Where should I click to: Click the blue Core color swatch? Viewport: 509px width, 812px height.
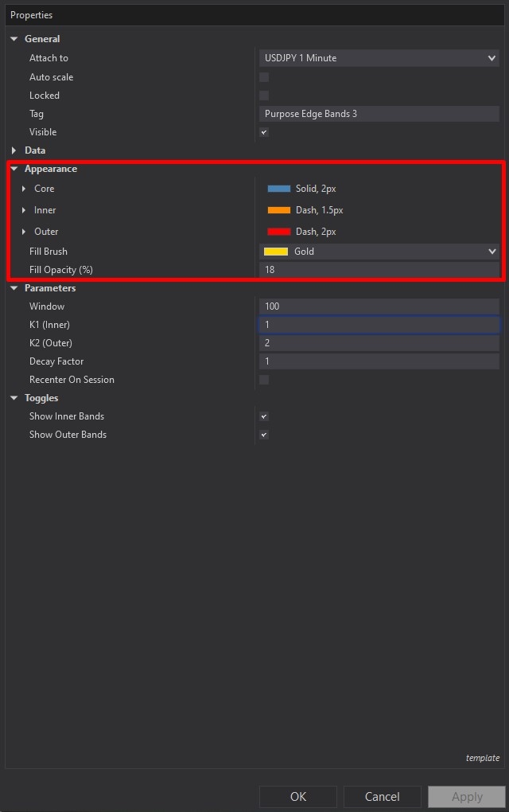[279, 189]
